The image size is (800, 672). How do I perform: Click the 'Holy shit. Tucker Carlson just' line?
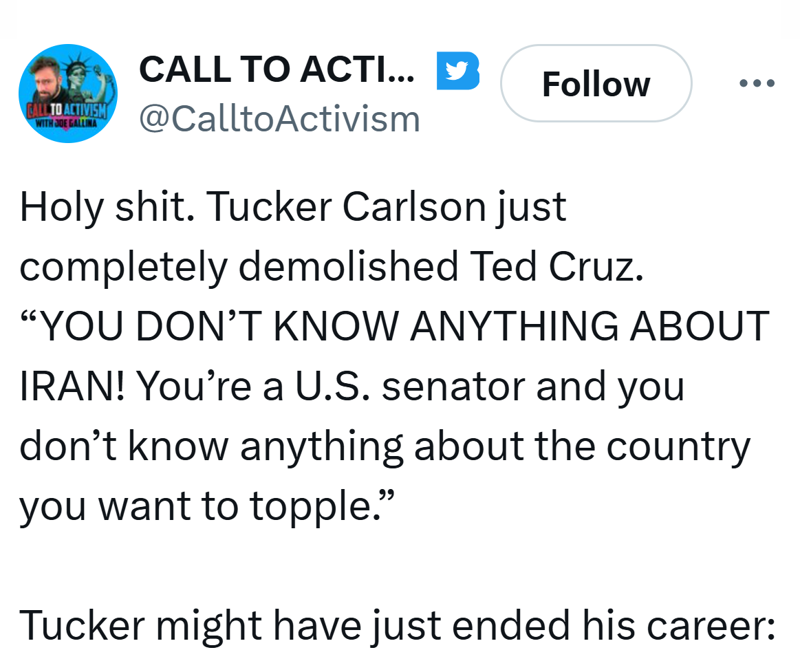pyautogui.click(x=293, y=207)
